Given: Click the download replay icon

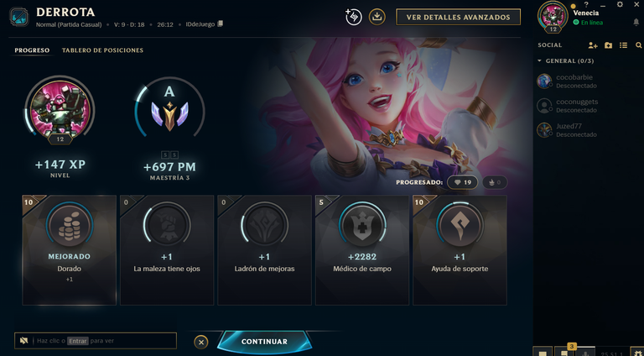Looking at the screenshot, I should pyautogui.click(x=377, y=17).
